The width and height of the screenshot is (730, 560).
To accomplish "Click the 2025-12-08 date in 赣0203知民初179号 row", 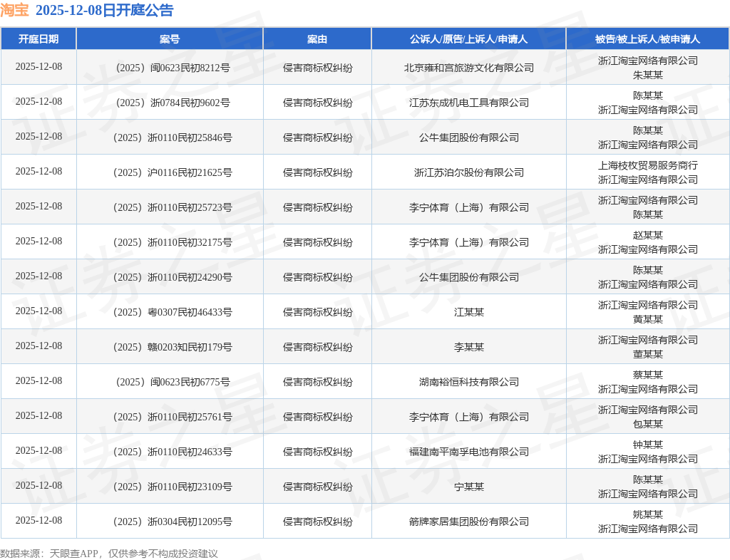I will click(38, 346).
